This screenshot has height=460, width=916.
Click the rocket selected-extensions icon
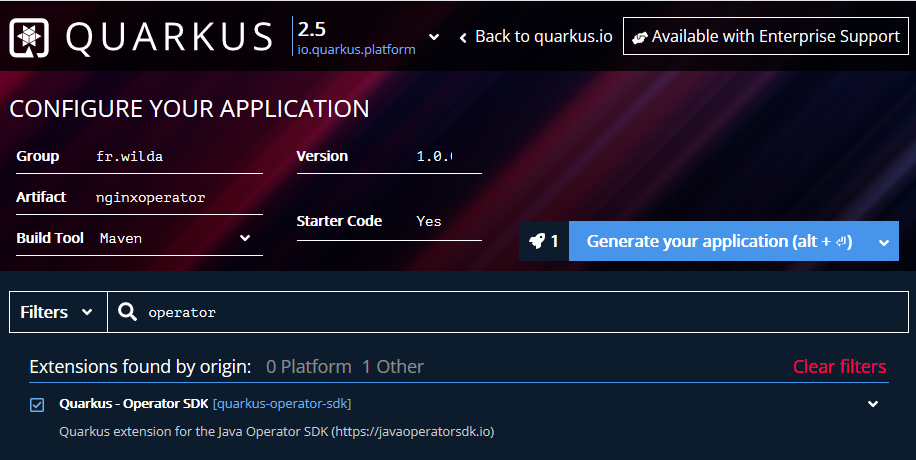click(537, 241)
